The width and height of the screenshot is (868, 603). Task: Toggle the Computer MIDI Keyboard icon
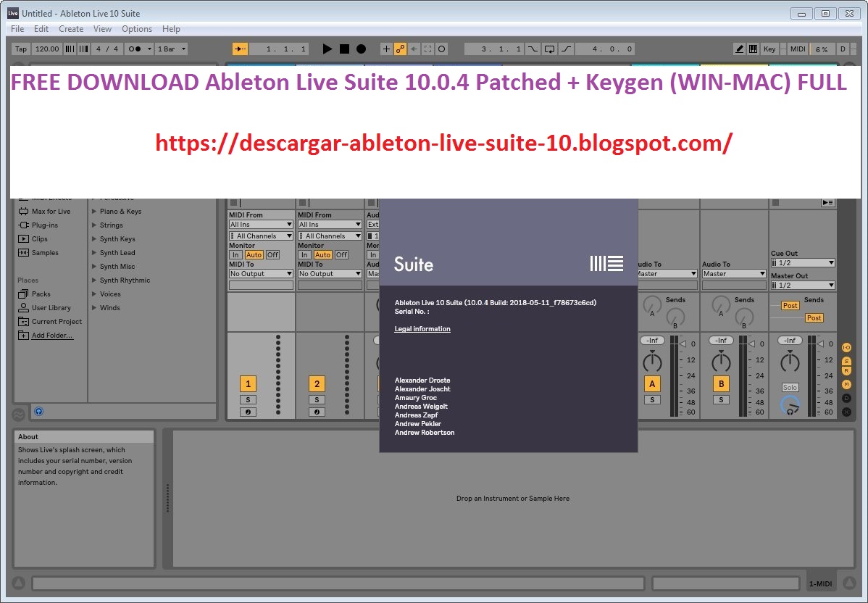[x=753, y=49]
